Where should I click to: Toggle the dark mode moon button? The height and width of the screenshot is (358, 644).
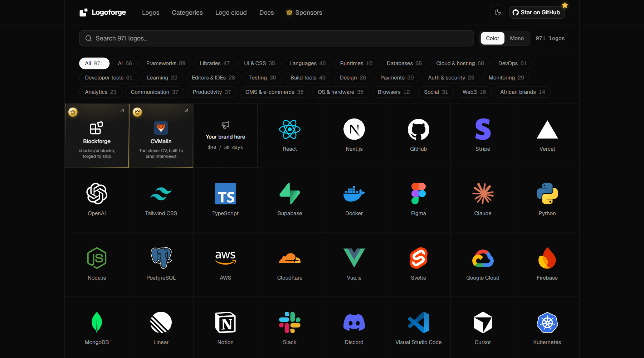(498, 13)
